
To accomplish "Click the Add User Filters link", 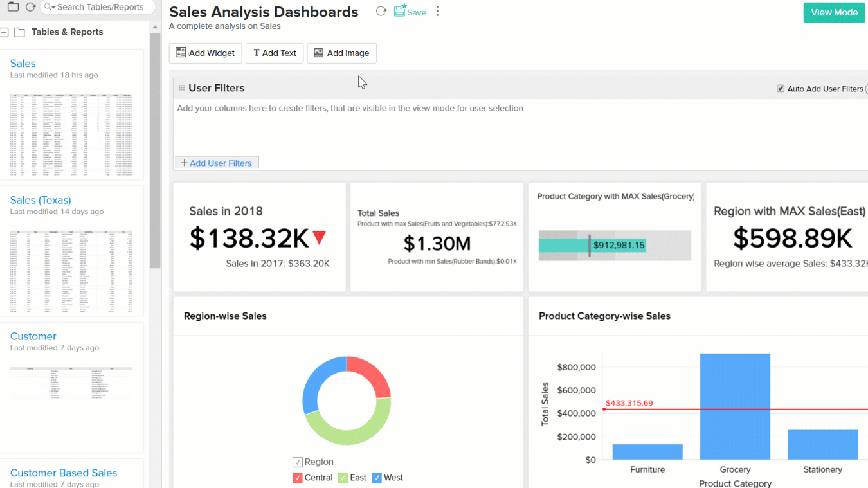I will point(216,163).
